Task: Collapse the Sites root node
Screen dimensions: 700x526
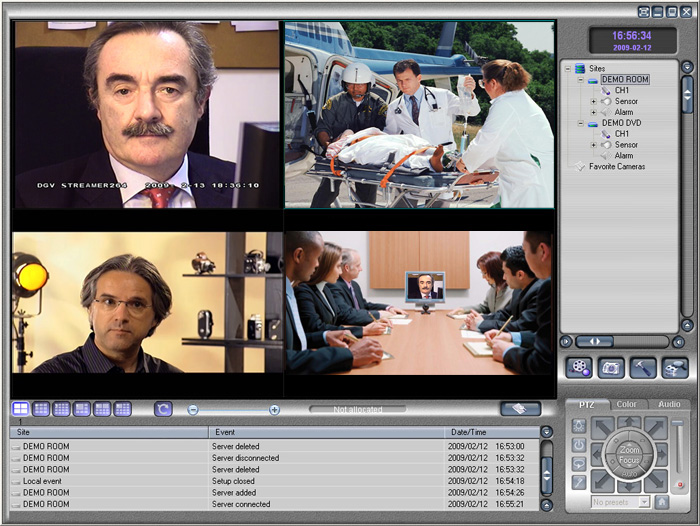Action: [567, 69]
